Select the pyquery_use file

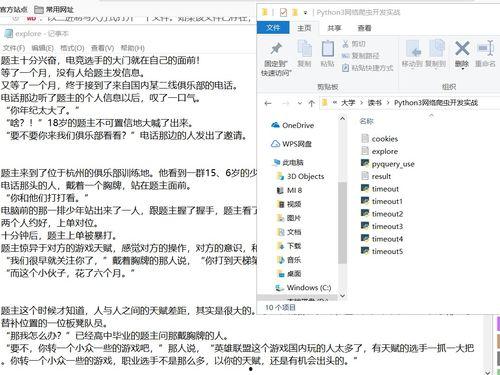388,164
